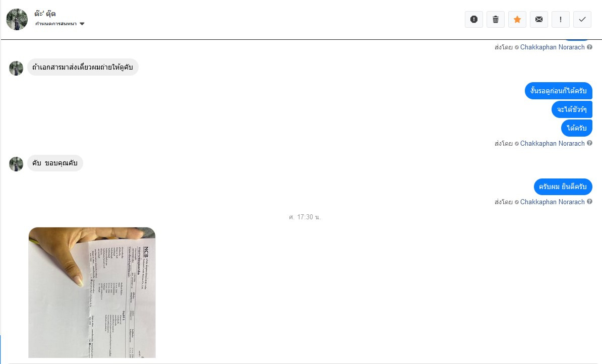602x364 pixels.
Task: Delete conversation using the trash icon
Action: (496, 20)
